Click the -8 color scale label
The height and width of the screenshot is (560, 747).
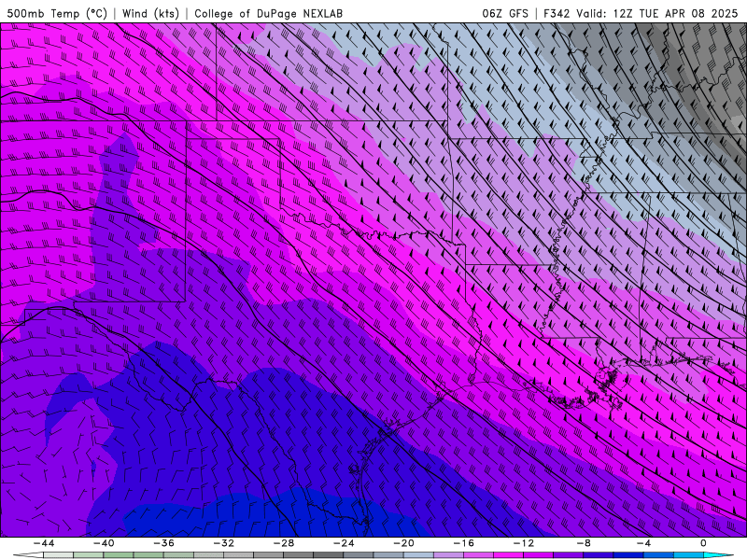coord(585,543)
